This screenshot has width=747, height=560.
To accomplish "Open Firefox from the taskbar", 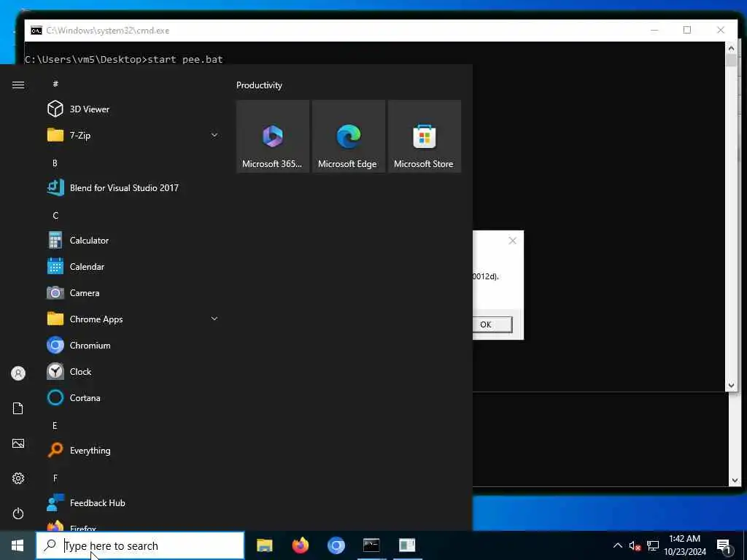I will tap(300, 545).
